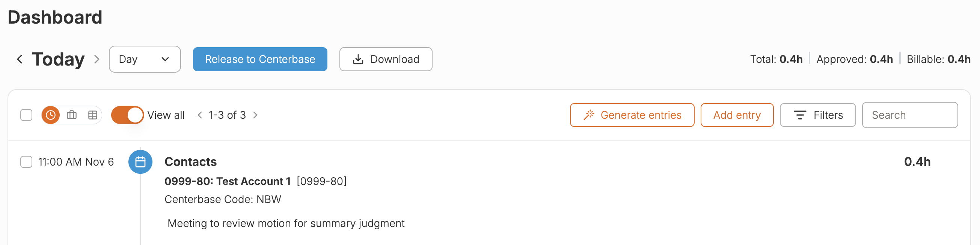Click the magic wand generate icon
980x245 pixels.
point(588,115)
